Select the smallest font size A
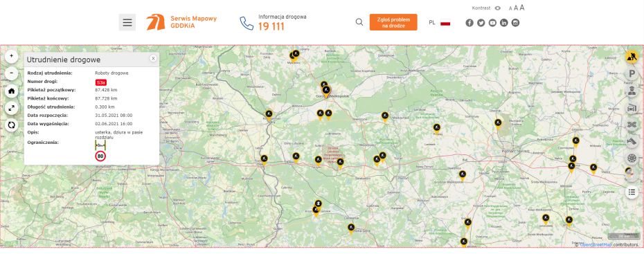The image size is (644, 254). point(510,8)
